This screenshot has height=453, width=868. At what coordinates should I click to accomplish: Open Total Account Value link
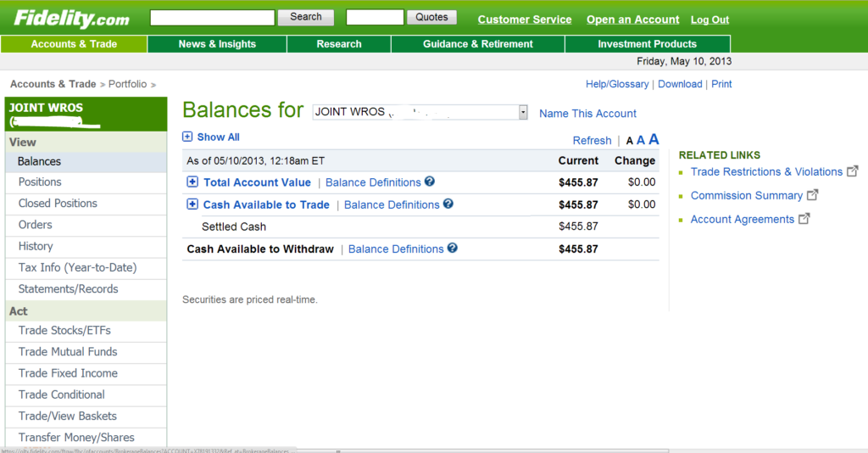pos(258,182)
